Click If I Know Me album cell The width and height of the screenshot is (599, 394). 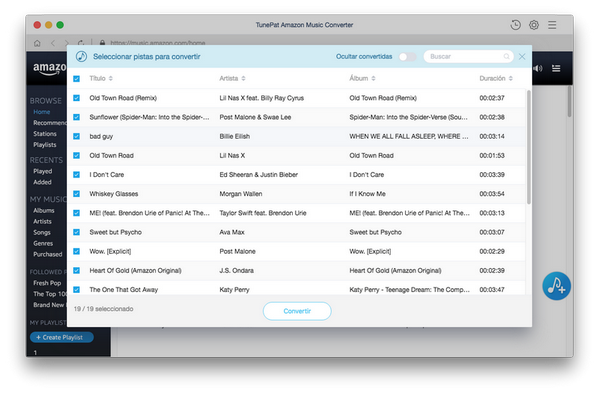click(367, 194)
